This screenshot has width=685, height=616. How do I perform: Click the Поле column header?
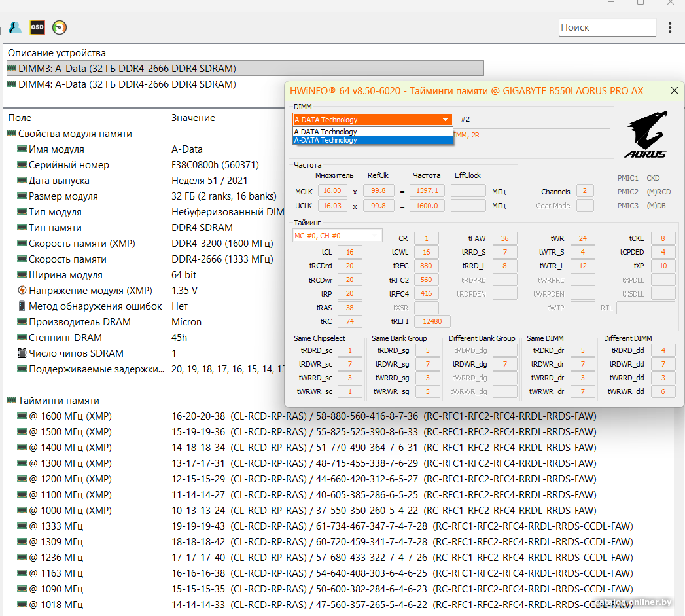(x=20, y=118)
